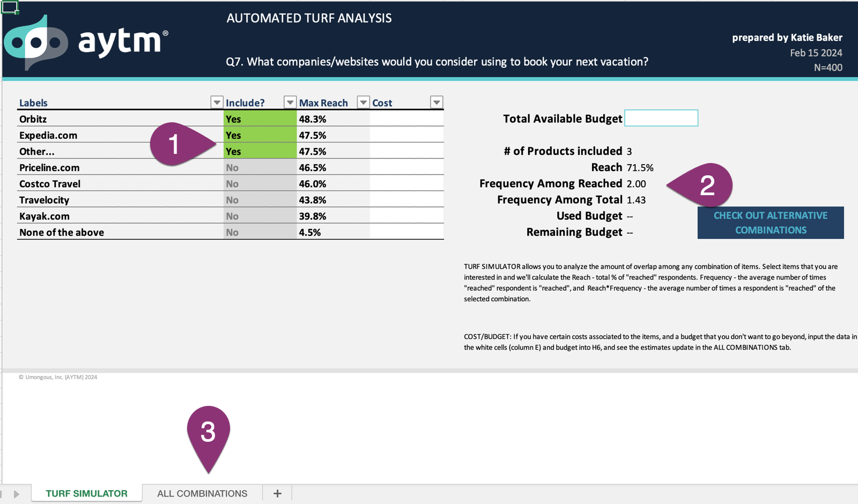
Task: Toggle the Include cell for Expedia.com
Action: pyautogui.click(x=260, y=135)
